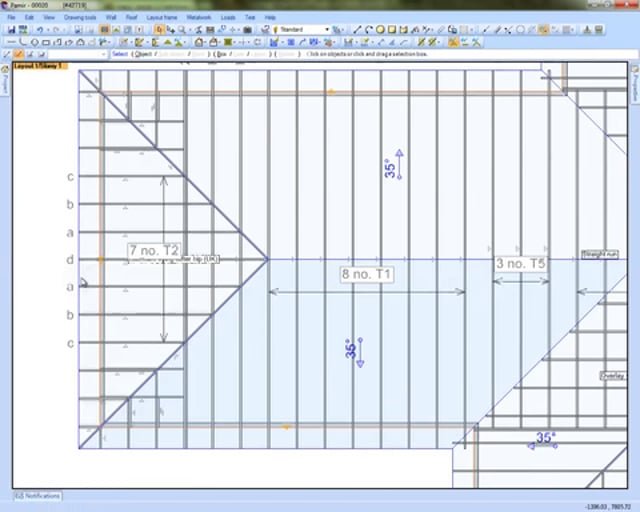The image size is (640, 512).
Task: Select the Layout 1 drawing tab label
Action: [40, 66]
